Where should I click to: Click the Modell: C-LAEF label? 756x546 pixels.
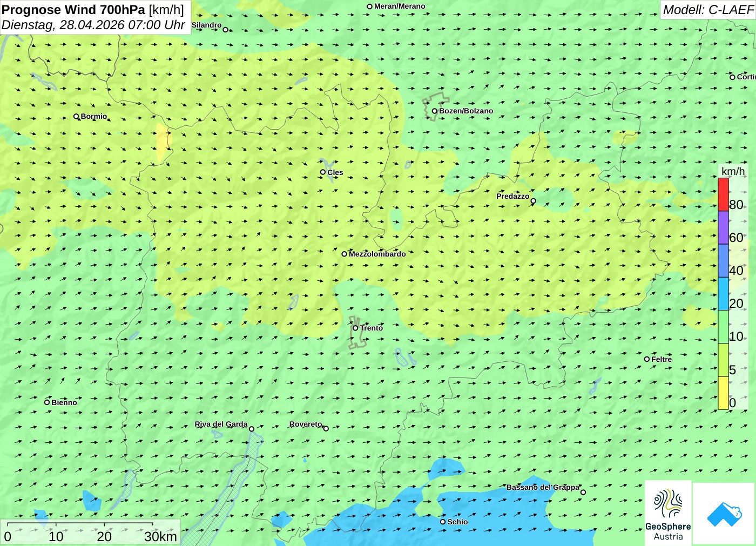(x=708, y=10)
